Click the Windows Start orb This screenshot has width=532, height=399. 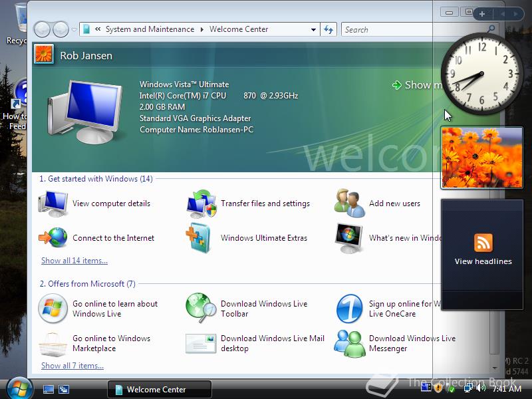[19, 389]
